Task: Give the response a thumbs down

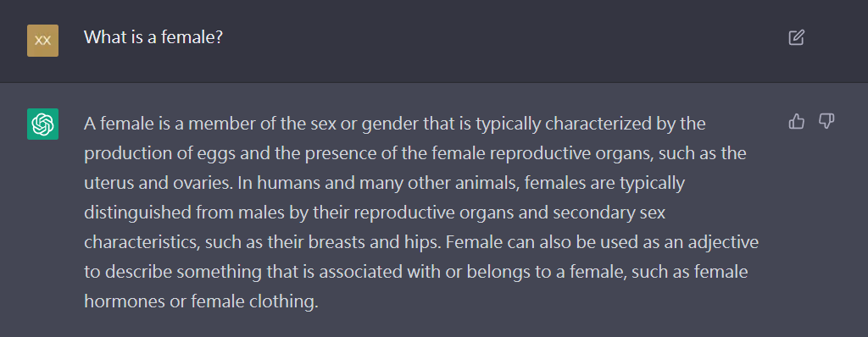Action: (826, 121)
